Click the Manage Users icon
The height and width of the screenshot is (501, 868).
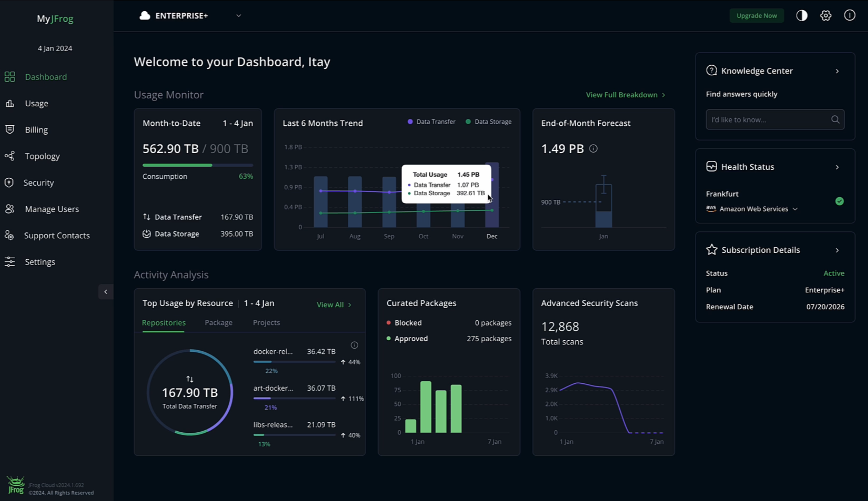pos(10,209)
